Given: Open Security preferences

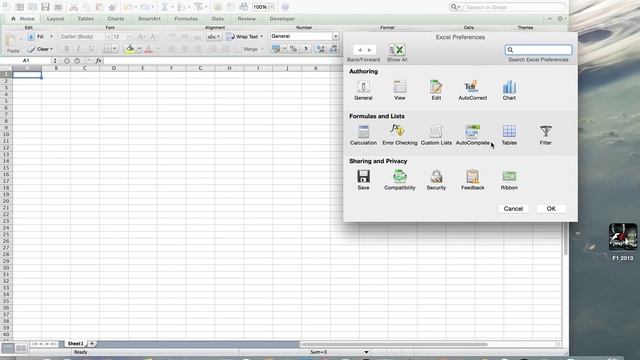Looking at the screenshot, I should pos(436,180).
